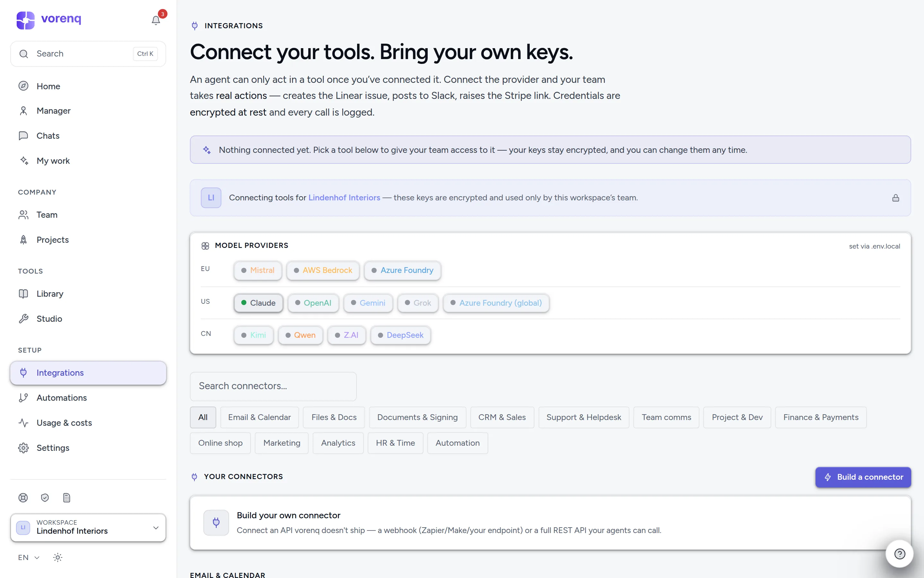Screen dimensions: 924x578
Task: Filter connectors by Analytics
Action: tap(338, 443)
